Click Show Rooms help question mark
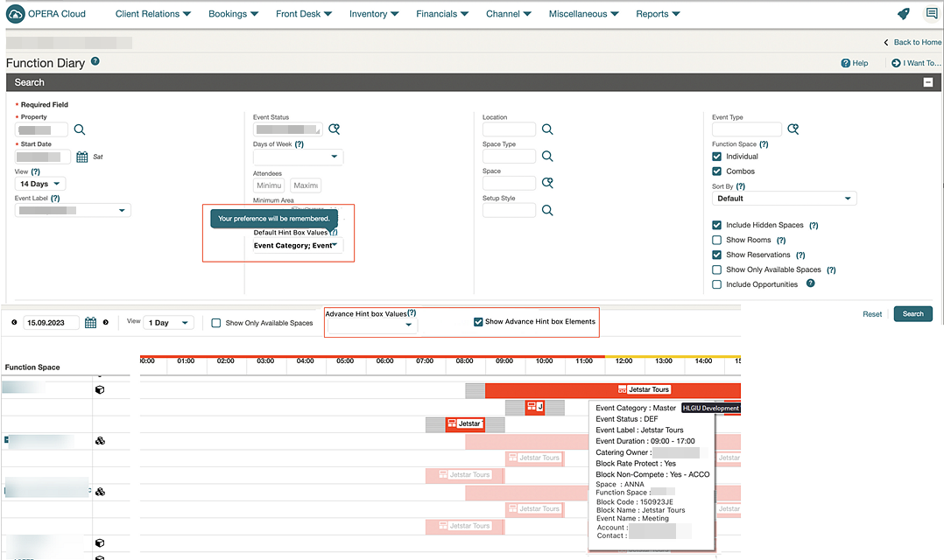 (781, 240)
